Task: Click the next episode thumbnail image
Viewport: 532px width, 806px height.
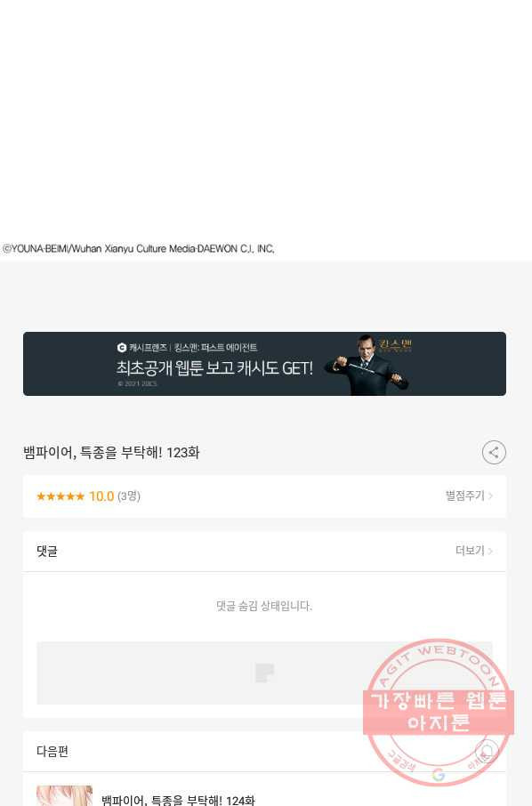Action: pyautogui.click(x=64, y=795)
